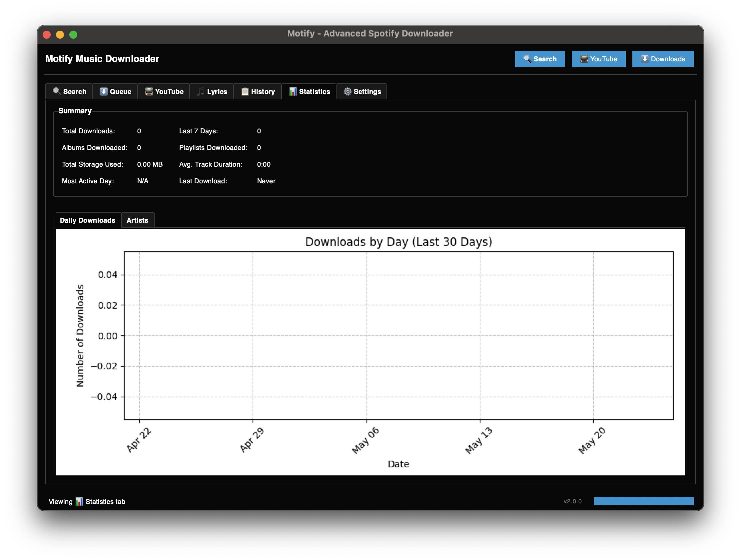Show the Daily Downloads chart tab
This screenshot has height=560, width=741.
click(x=88, y=220)
